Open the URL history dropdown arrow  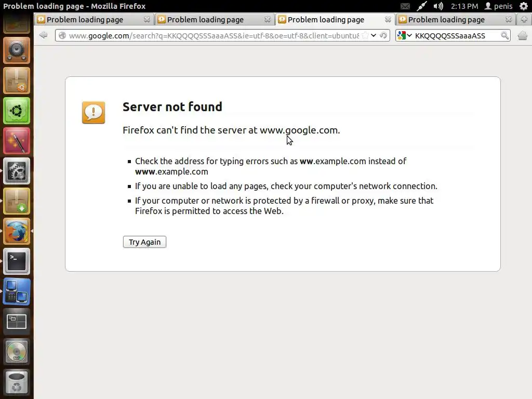[x=374, y=35]
